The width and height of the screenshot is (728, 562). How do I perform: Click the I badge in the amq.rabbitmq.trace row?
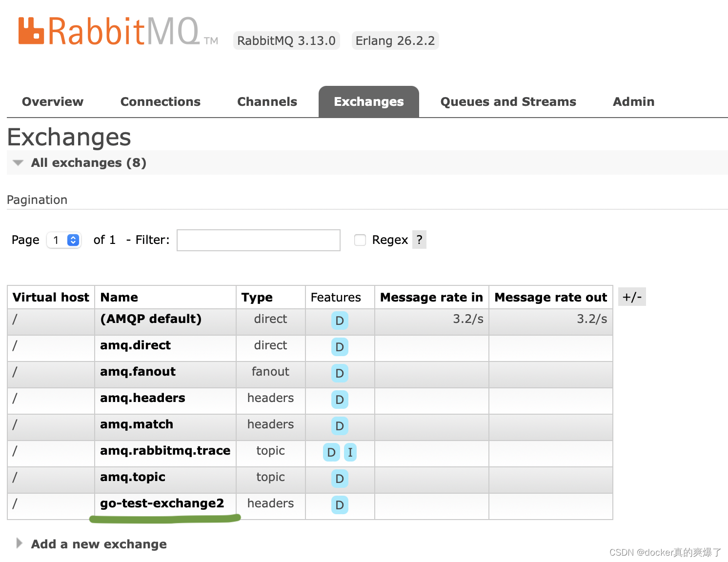350,452
